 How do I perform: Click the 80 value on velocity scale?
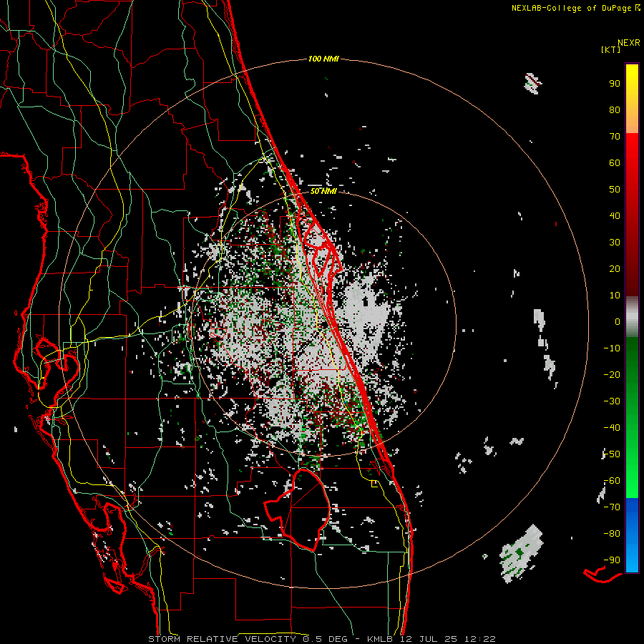click(615, 109)
